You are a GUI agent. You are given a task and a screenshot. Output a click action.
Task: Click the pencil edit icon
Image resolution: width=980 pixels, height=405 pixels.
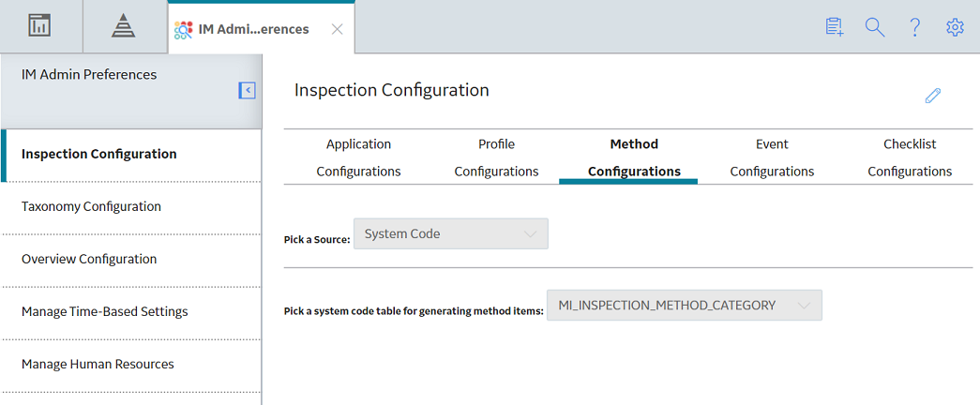932,96
